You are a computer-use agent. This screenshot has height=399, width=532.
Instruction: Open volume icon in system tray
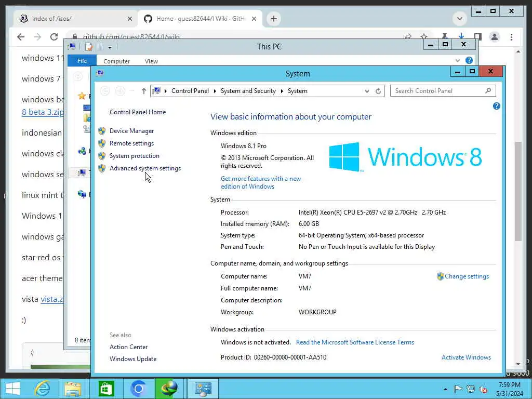(483, 389)
